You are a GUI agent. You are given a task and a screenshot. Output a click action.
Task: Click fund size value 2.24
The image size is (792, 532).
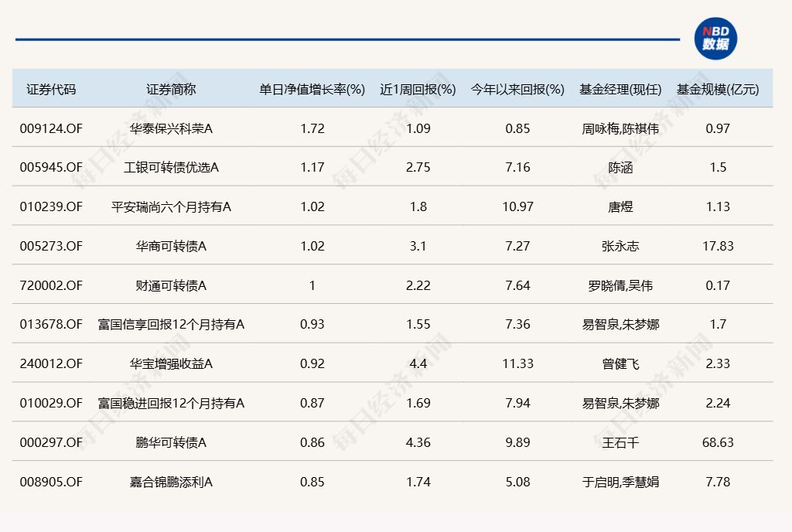point(718,404)
